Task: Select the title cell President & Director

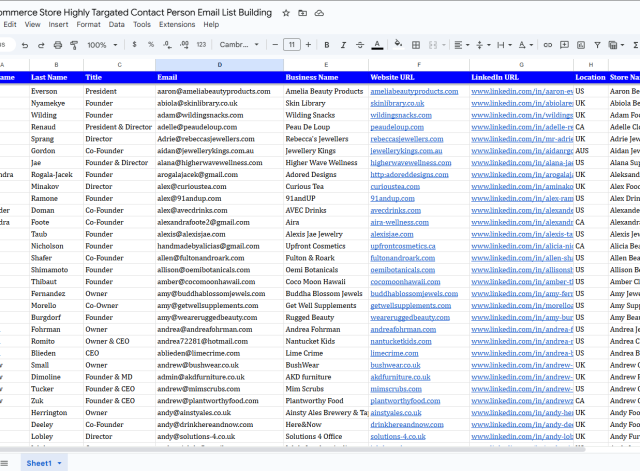Action: pos(119,127)
